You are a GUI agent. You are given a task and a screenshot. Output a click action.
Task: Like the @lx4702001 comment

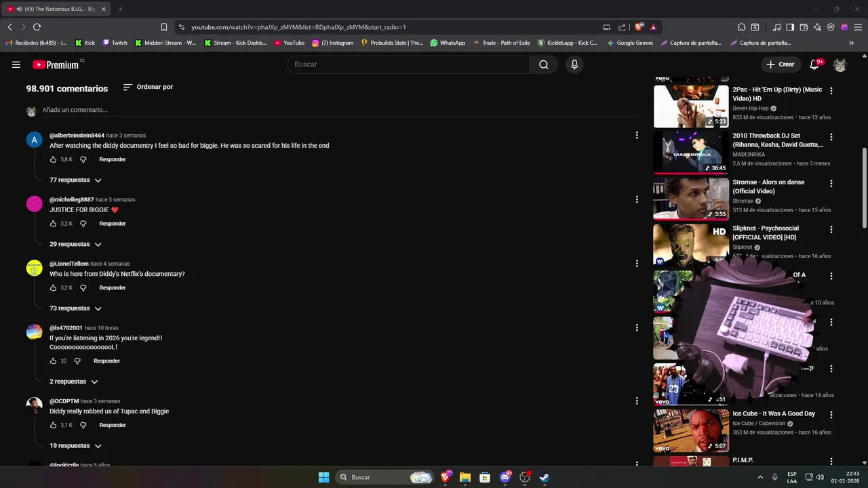[53, 361]
